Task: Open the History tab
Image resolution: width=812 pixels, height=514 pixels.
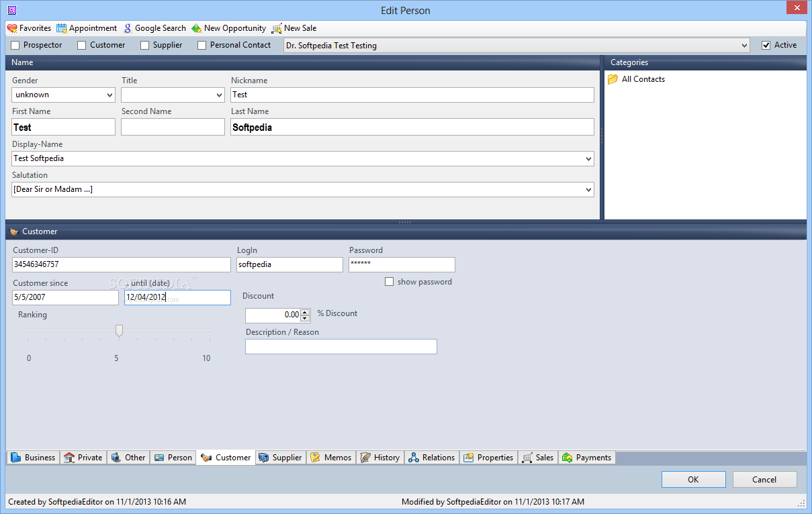Action: pos(380,458)
